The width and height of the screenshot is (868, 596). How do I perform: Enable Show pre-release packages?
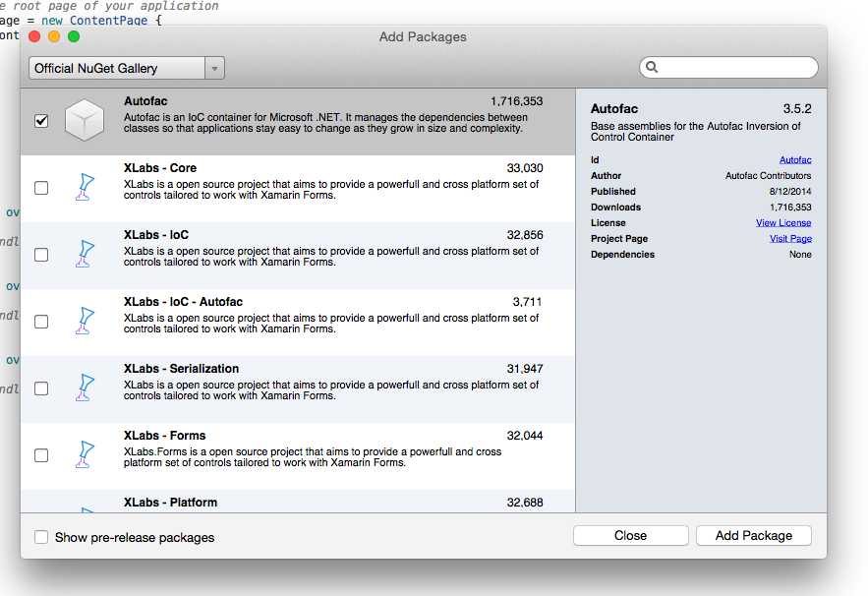point(41,537)
